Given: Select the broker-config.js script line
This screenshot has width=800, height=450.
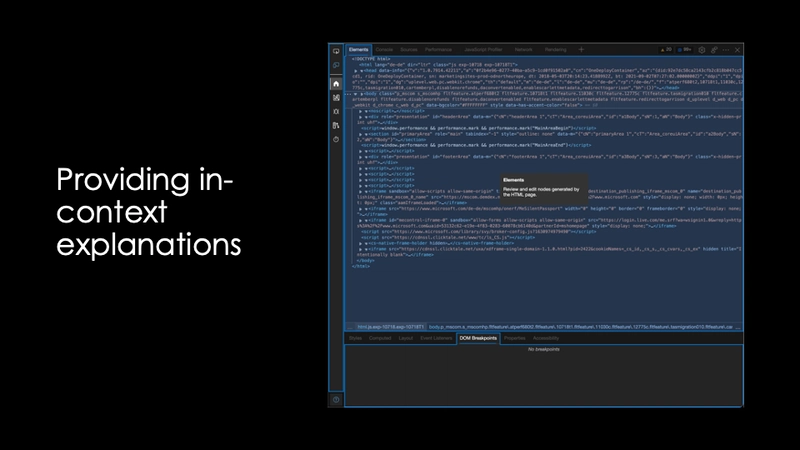Looking at the screenshot, I should pyautogui.click(x=479, y=232).
